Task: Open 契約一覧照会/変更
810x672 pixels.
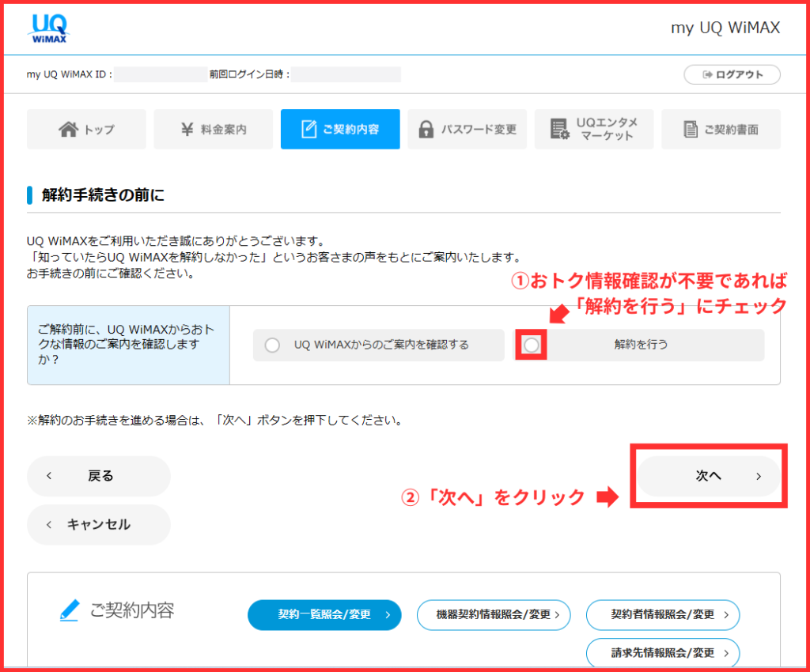Action: pyautogui.click(x=324, y=615)
